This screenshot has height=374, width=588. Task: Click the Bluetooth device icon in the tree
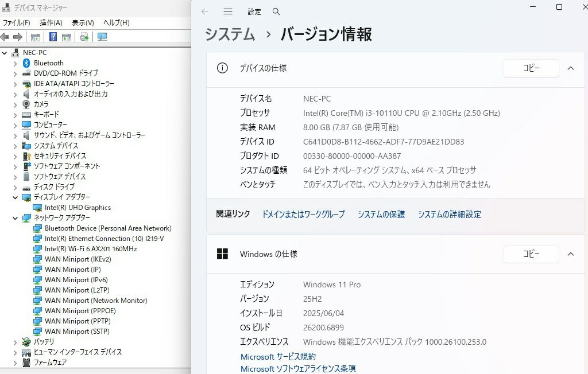click(26, 63)
